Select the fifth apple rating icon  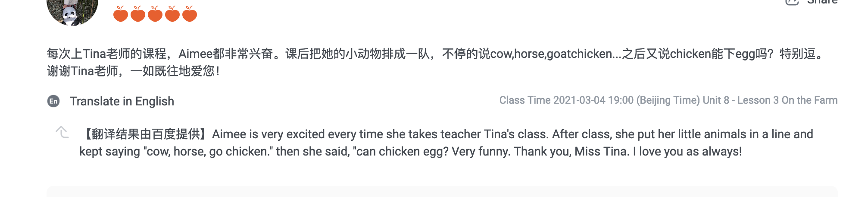click(x=190, y=14)
